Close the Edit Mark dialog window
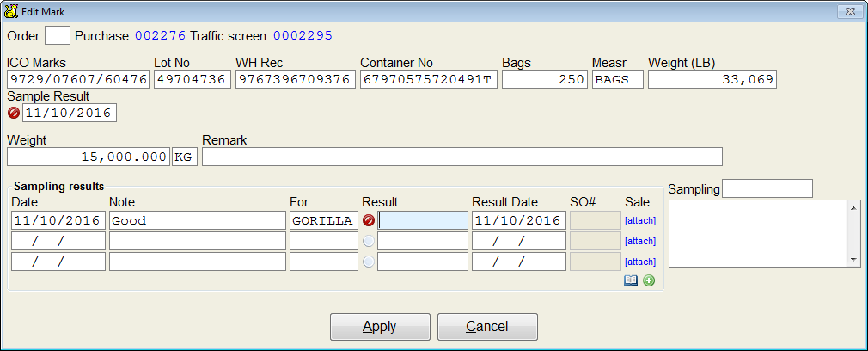The width and height of the screenshot is (868, 351). coord(848,10)
